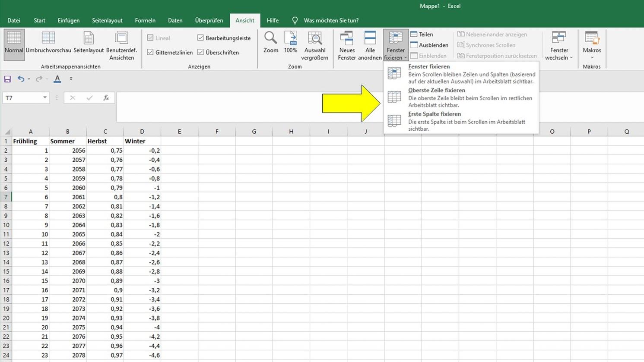Open the Überprüfen ribbon tab
This screenshot has width=644, height=362.
point(209,20)
